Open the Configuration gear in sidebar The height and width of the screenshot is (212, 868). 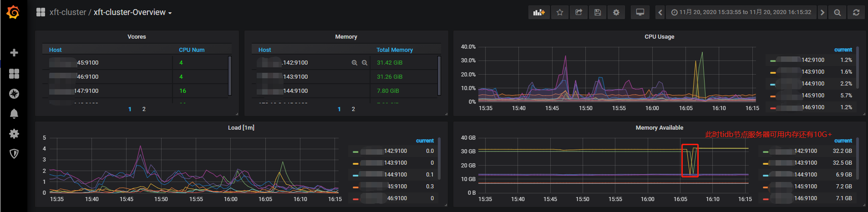pyautogui.click(x=14, y=134)
